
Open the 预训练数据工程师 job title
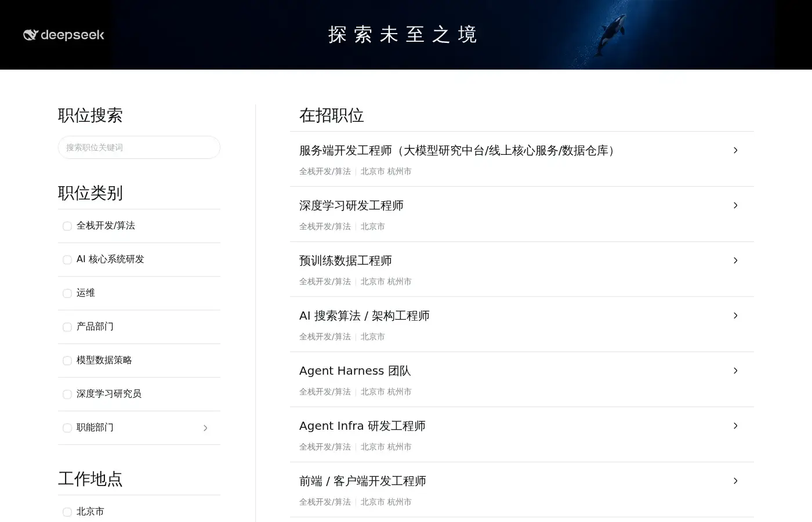point(346,260)
